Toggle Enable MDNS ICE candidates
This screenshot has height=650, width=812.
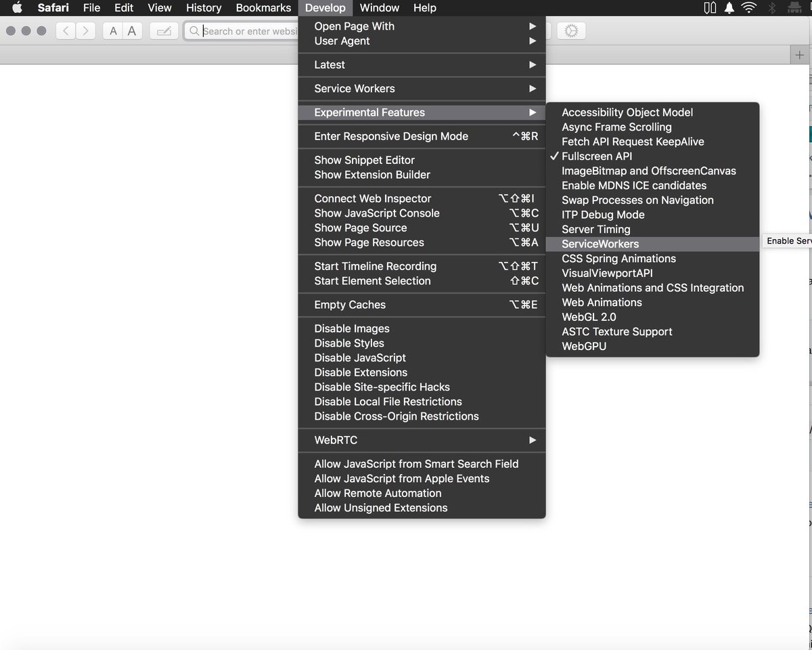pos(652,186)
